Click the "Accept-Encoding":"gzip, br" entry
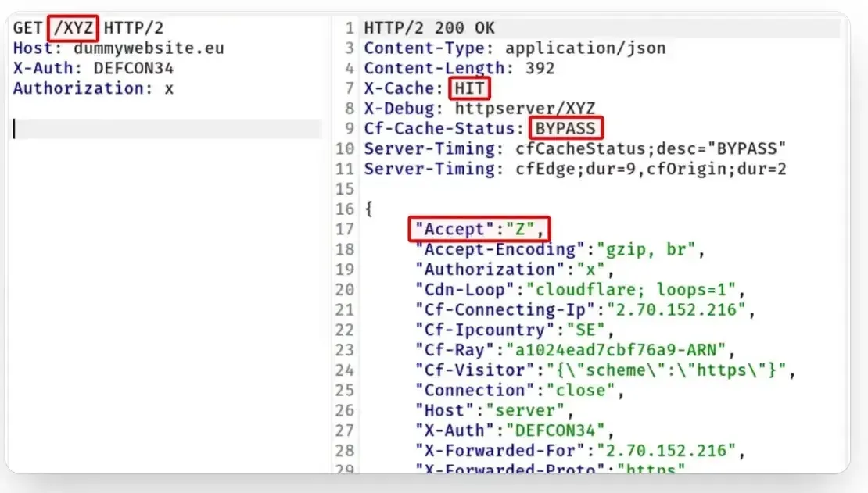The image size is (868, 493). pos(560,249)
